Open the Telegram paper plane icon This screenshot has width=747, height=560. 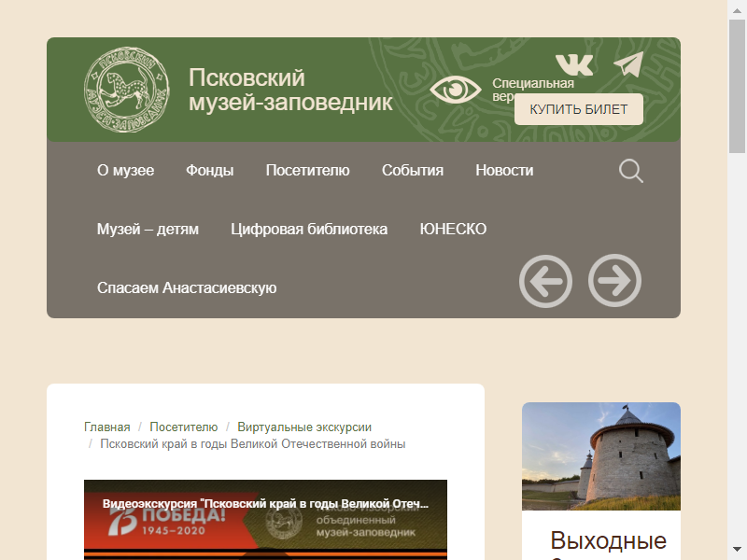[x=628, y=64]
